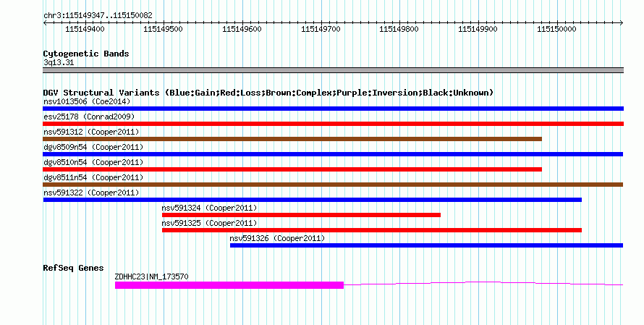Click ruler position 115149900

tap(478, 29)
